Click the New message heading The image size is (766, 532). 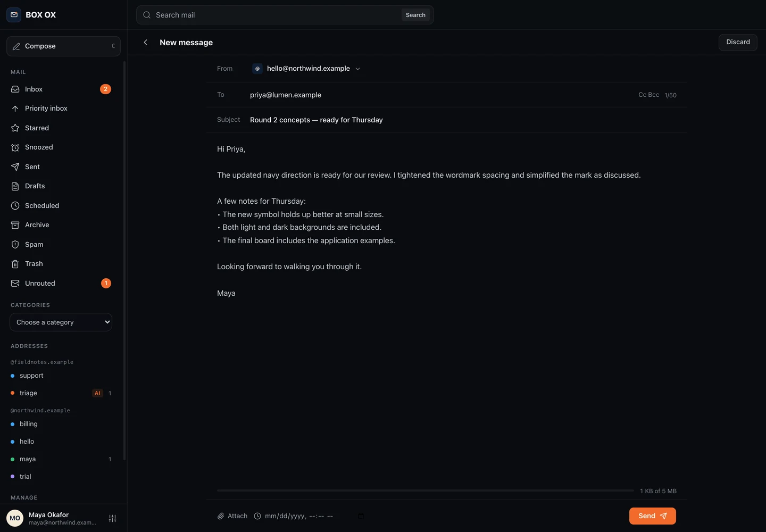pos(186,43)
